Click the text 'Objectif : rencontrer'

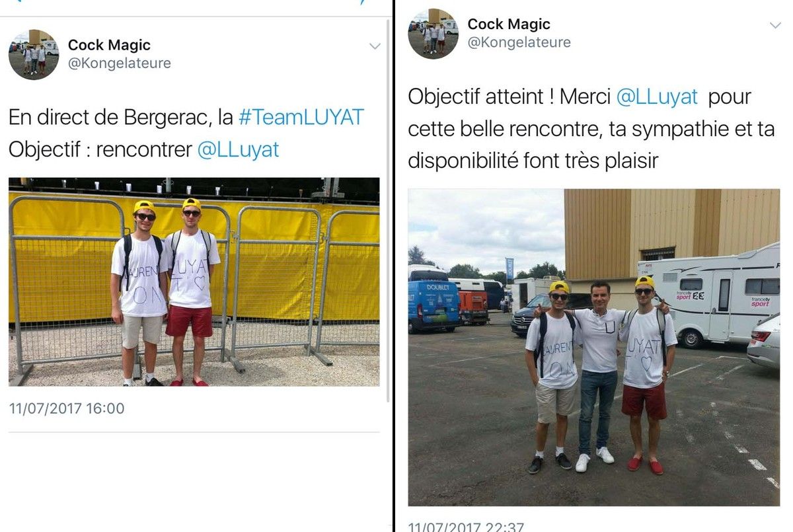point(100,150)
